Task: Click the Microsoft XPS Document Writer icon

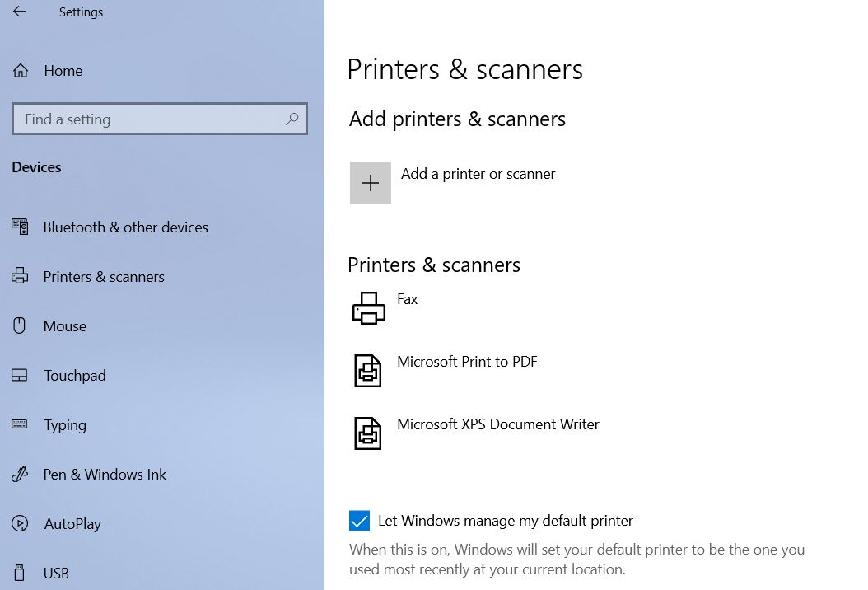Action: [368, 433]
